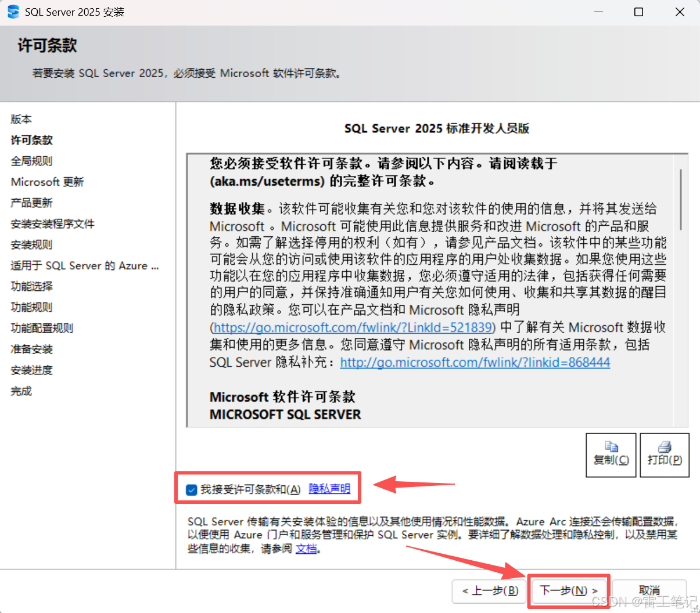This screenshot has width=700, height=613.
Task: Click the 取消 button
Action: click(649, 591)
